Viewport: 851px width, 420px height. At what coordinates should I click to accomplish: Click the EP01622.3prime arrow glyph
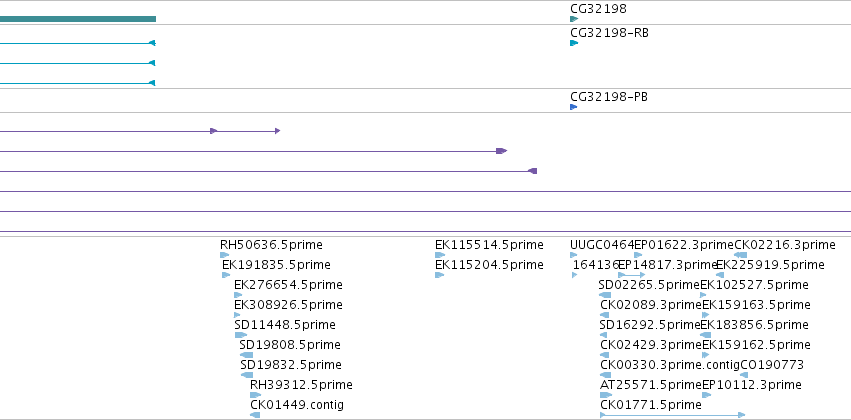[638, 255]
